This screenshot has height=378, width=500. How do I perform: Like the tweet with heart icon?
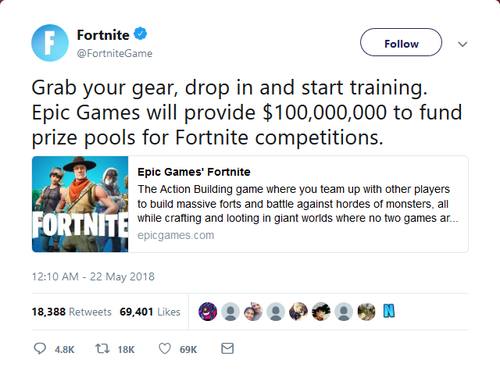pos(165,349)
